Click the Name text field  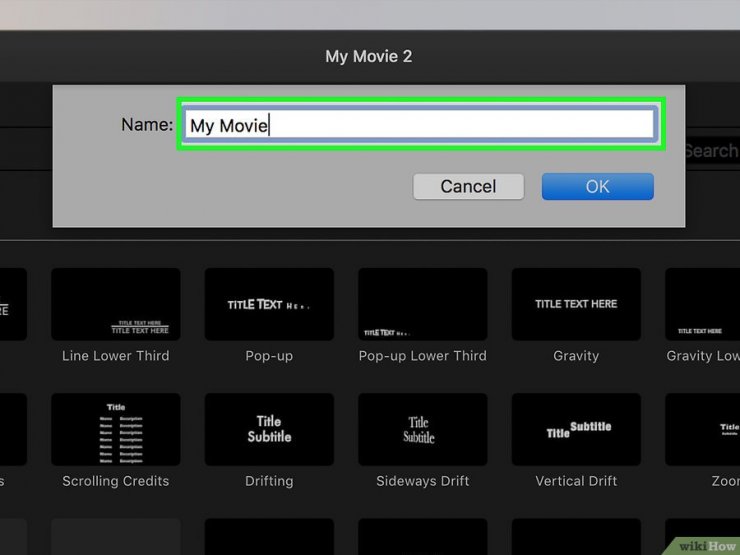419,125
